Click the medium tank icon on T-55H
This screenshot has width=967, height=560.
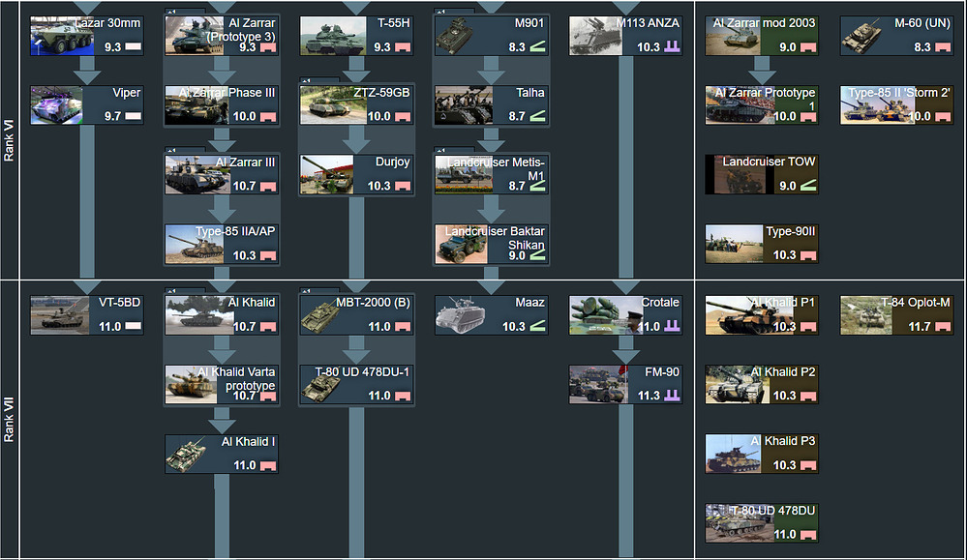403,46
